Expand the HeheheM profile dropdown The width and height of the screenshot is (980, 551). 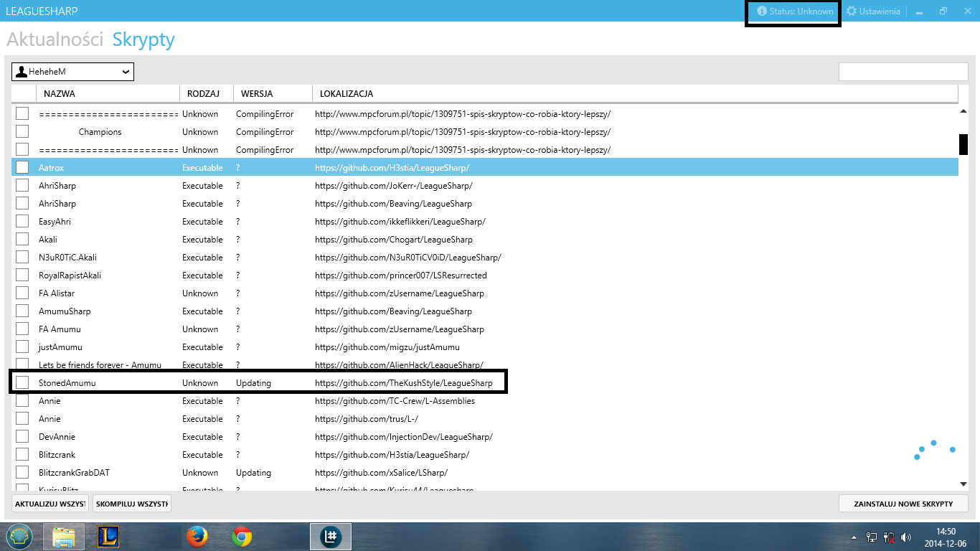(x=73, y=72)
